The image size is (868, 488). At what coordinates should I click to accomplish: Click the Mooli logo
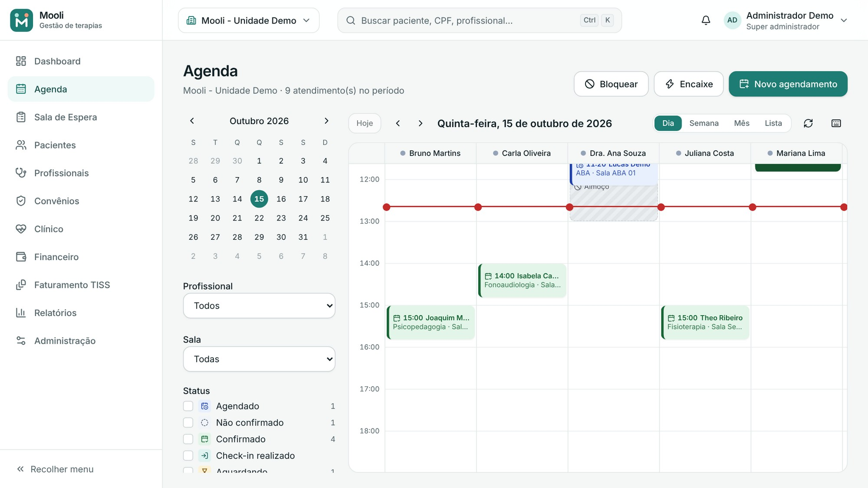pyautogui.click(x=21, y=20)
